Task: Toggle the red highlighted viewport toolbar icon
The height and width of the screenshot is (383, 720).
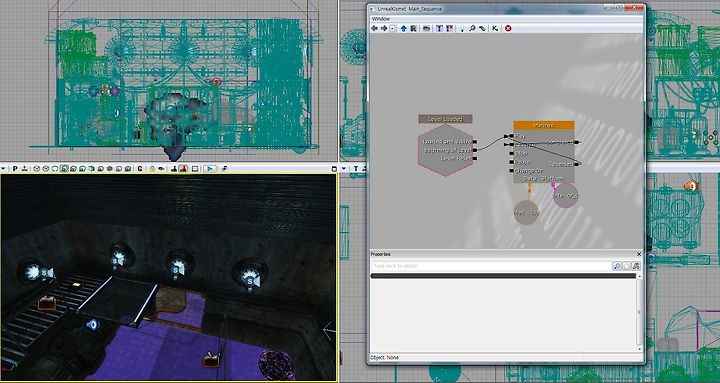Action: (x=183, y=169)
